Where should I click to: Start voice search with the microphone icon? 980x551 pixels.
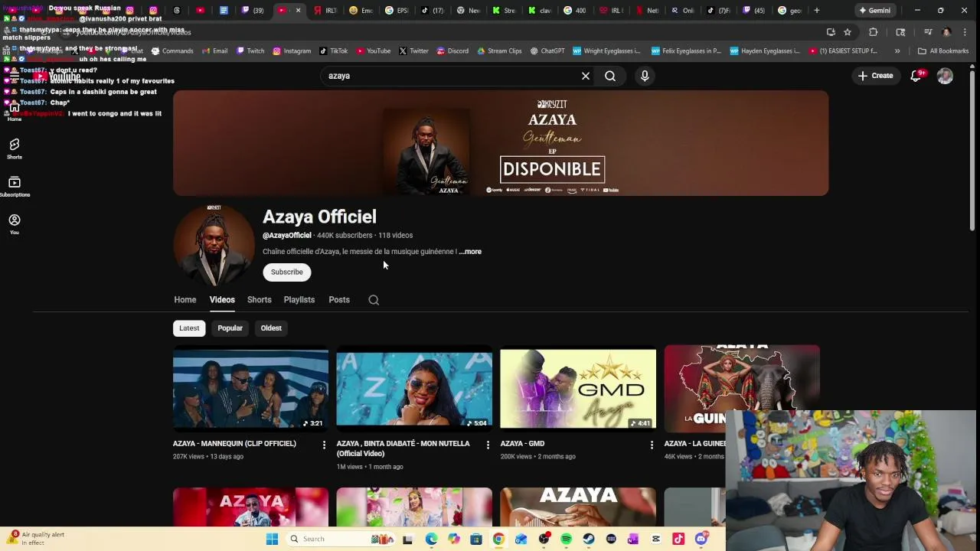[x=645, y=76]
